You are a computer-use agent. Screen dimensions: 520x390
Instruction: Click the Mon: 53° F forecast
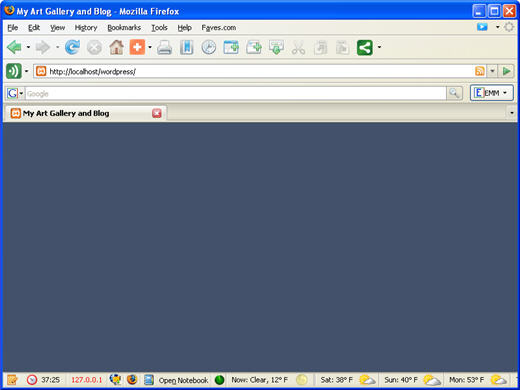coord(466,380)
